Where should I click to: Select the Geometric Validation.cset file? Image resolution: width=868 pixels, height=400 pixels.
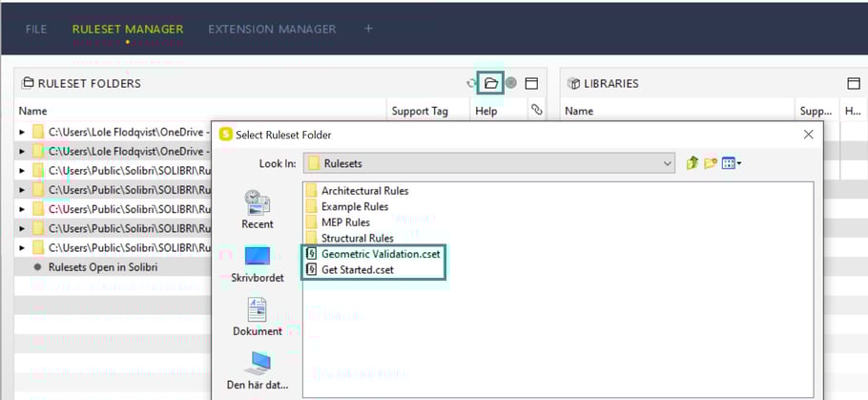pyautogui.click(x=373, y=254)
